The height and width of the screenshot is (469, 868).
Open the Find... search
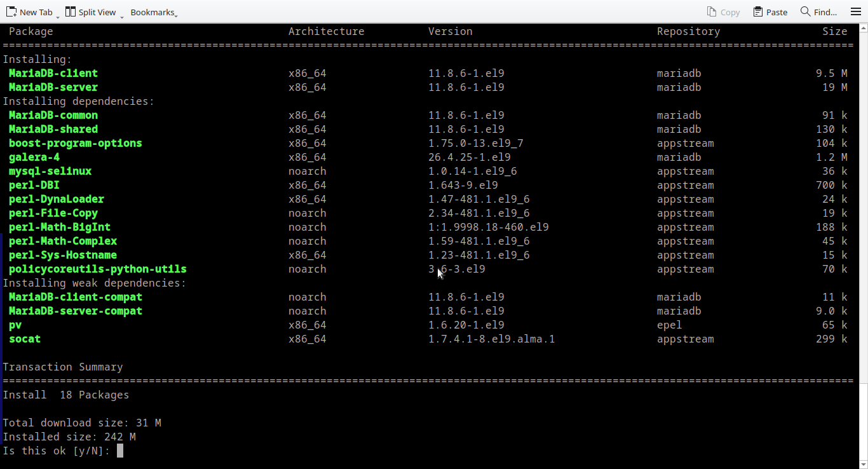pyautogui.click(x=818, y=12)
